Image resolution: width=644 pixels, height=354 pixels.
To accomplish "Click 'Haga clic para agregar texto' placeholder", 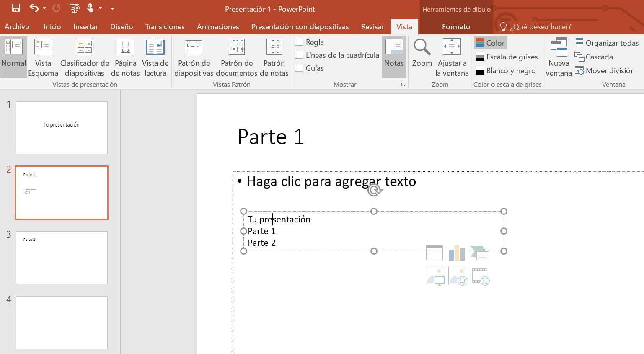I will coord(331,181).
